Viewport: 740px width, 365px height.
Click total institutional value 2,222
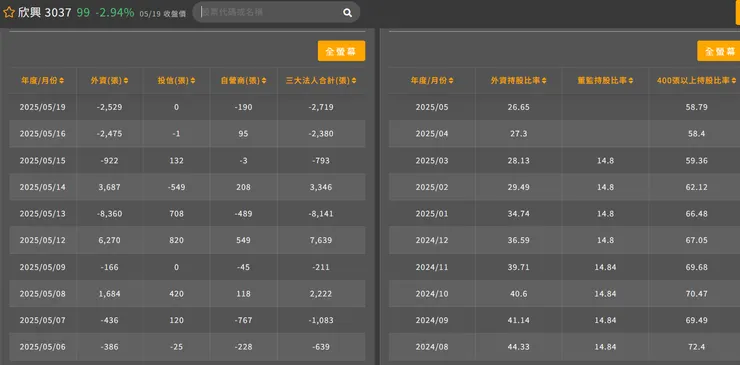click(321, 294)
